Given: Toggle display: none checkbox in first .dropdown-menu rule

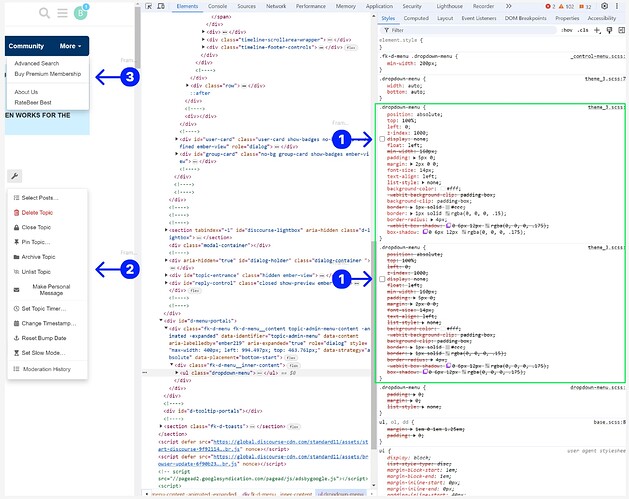Looking at the screenshot, I should pos(382,139).
